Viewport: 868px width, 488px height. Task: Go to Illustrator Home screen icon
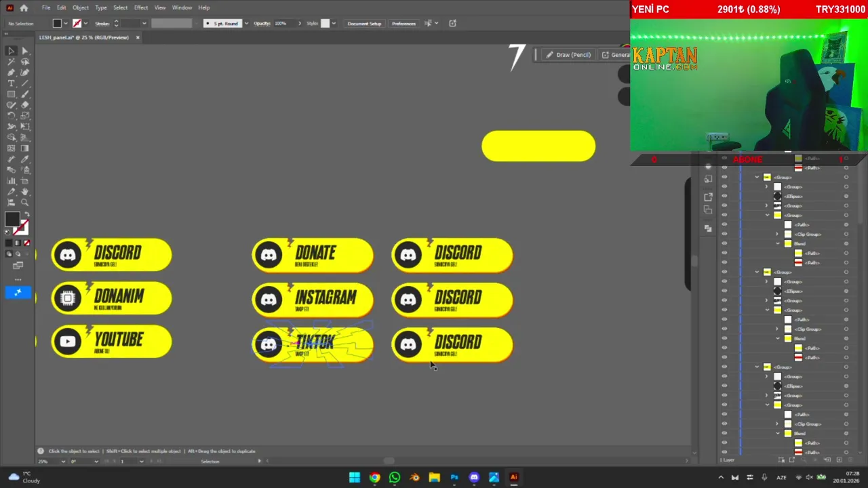point(24,7)
